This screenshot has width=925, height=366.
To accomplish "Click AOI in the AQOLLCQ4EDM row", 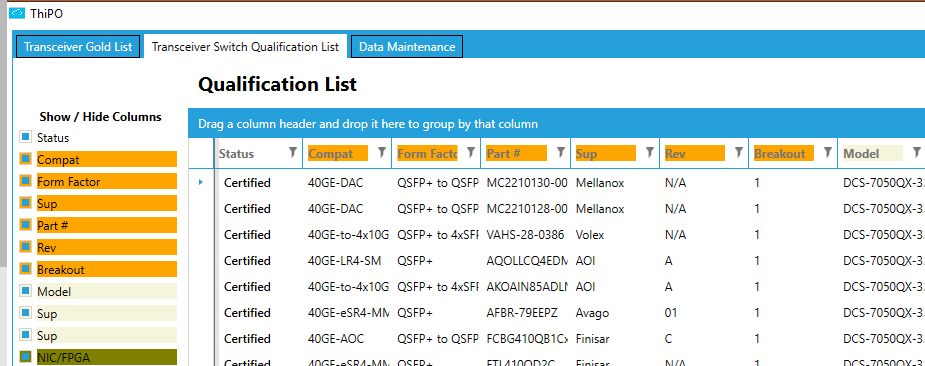I will point(585,261).
